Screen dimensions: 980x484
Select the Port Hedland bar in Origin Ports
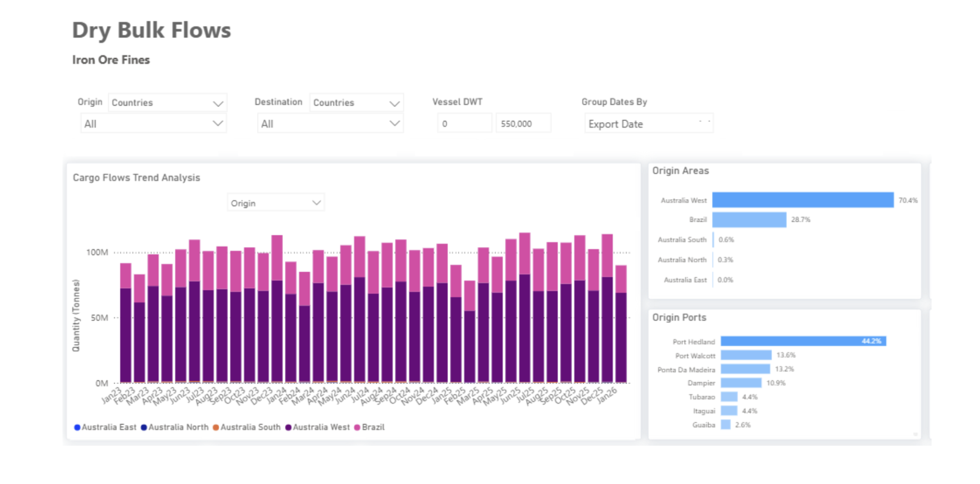[x=803, y=341]
